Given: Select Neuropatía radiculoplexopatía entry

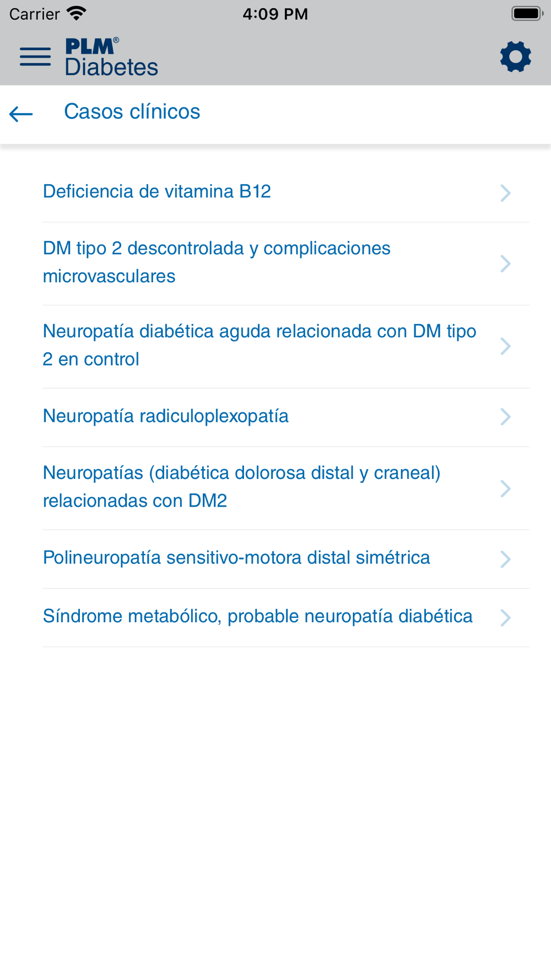Looking at the screenshot, I should pyautogui.click(x=286, y=417).
